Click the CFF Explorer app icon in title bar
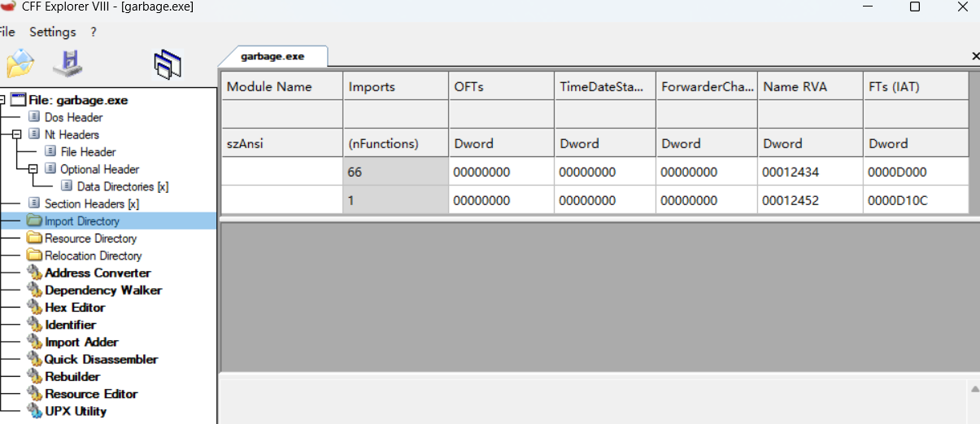This screenshot has width=980, height=424. point(8,7)
